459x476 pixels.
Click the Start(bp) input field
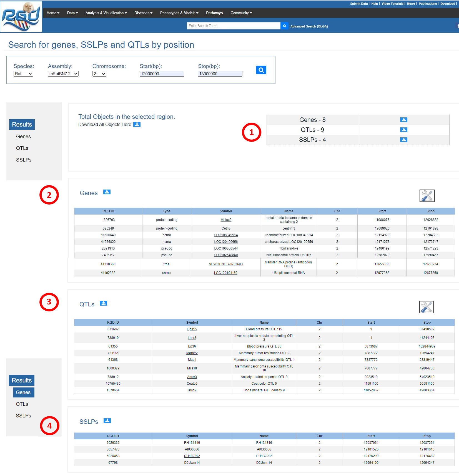pos(162,74)
